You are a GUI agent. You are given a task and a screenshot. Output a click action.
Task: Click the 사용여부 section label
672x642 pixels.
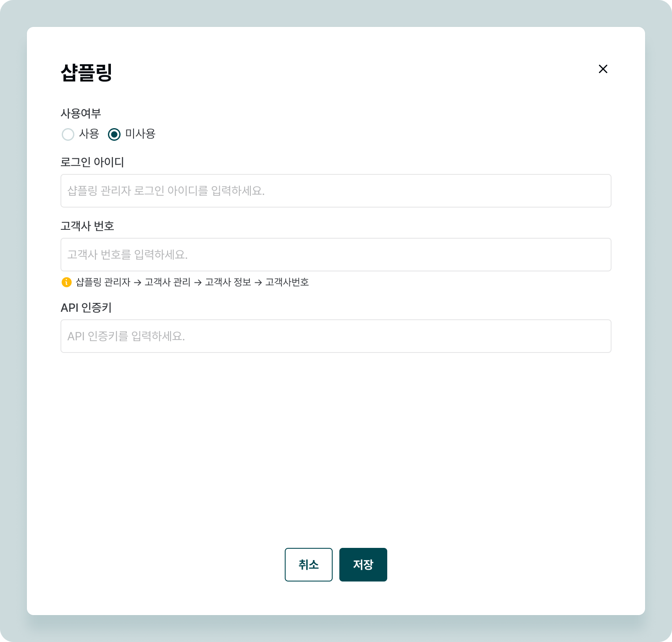[81, 113]
